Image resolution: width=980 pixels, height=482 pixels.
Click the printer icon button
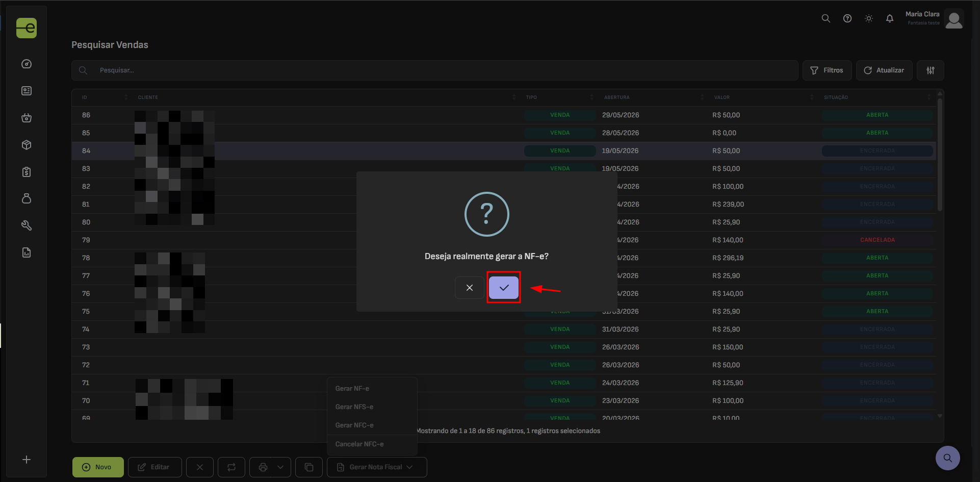tap(263, 467)
